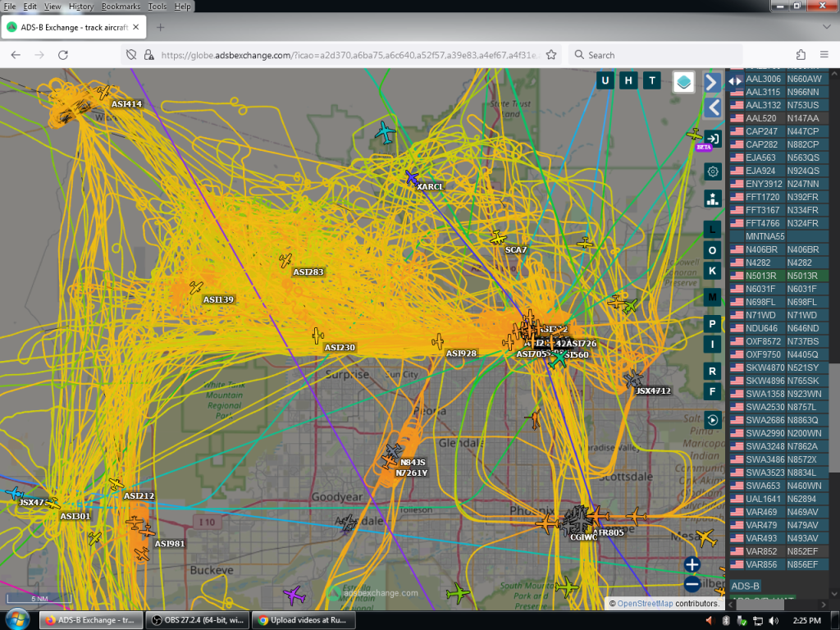The height and width of the screenshot is (630, 840).
Task: Click the ADS-B legend label
Action: pos(745,586)
